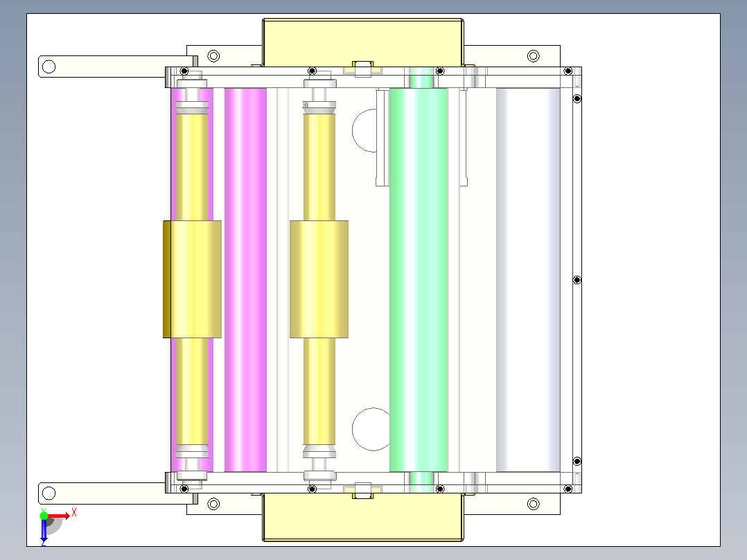This screenshot has width=747, height=560.
Task: Select the gray-white roller on the right side
Action: click(528, 280)
